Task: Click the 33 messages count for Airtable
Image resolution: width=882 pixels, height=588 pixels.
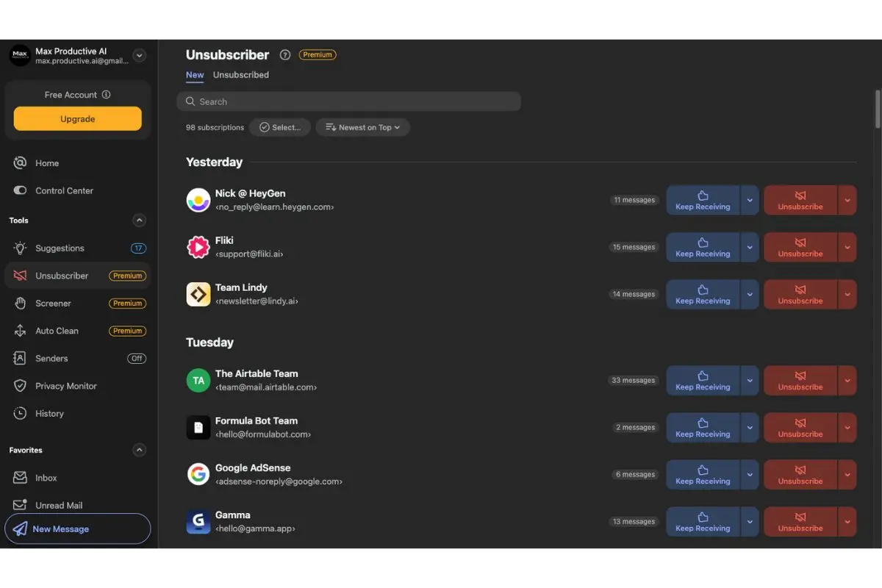Action: pos(634,381)
